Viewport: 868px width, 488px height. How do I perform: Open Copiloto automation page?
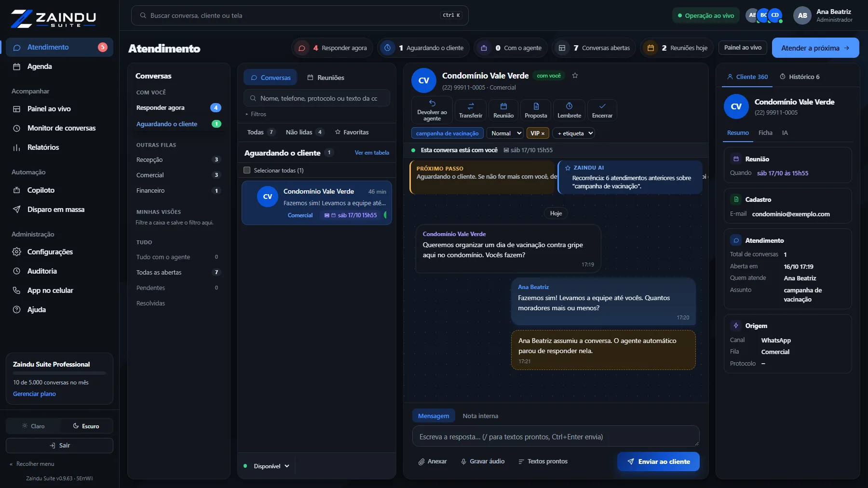(59, 190)
